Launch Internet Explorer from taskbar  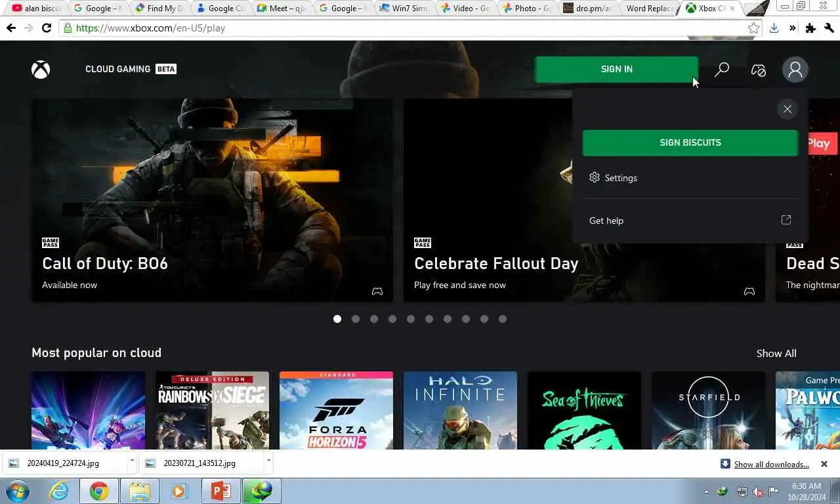click(x=58, y=491)
